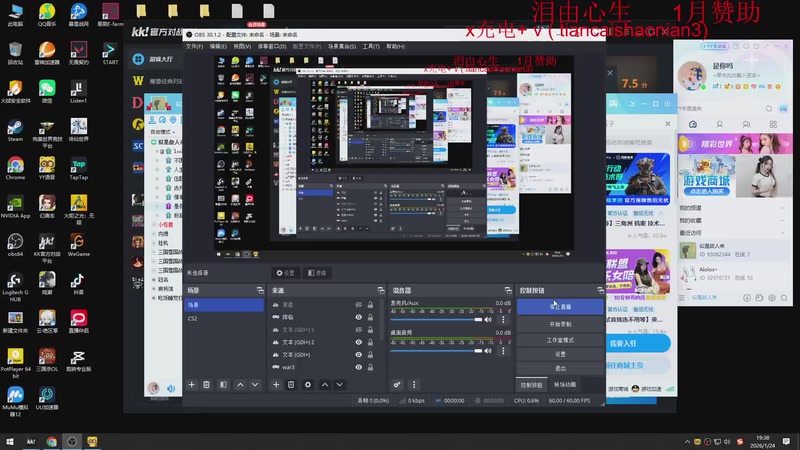Screen dimensions: 800x450
Task: Adjust 麦克风/Aux volume slider
Action: pos(436,320)
